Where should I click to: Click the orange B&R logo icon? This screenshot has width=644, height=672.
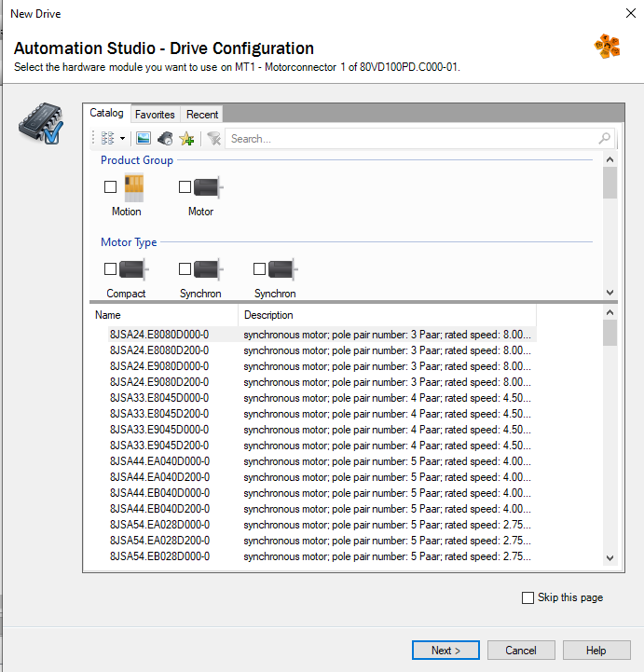[607, 47]
